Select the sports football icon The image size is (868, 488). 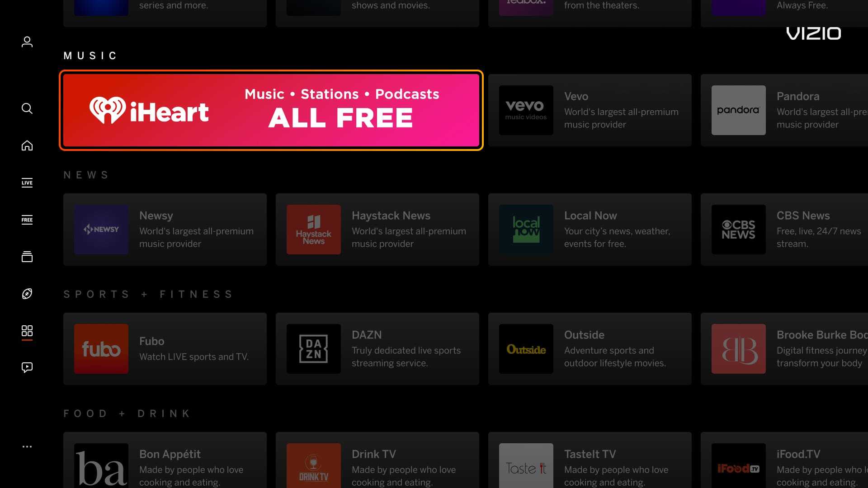(27, 294)
